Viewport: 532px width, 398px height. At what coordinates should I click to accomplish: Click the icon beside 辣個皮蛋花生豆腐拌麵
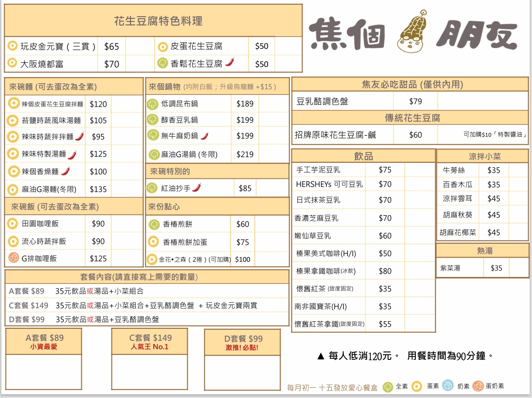[13, 103]
